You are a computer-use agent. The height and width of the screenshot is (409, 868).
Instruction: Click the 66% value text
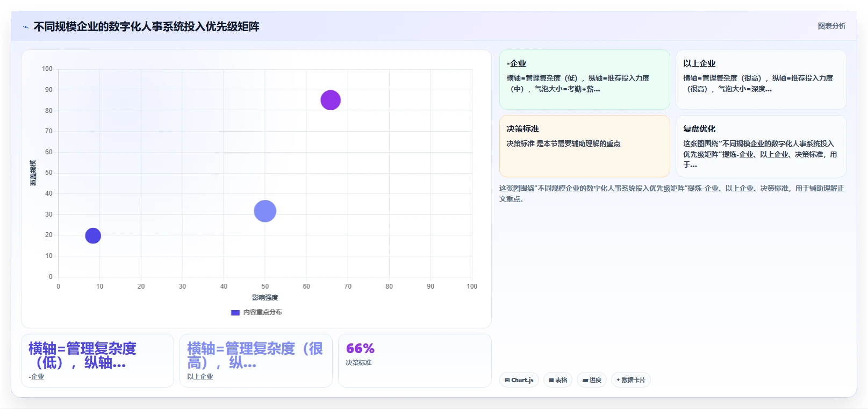(360, 348)
